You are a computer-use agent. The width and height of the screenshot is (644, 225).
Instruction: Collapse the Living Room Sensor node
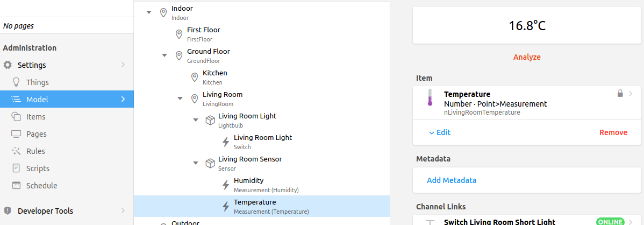click(x=196, y=163)
